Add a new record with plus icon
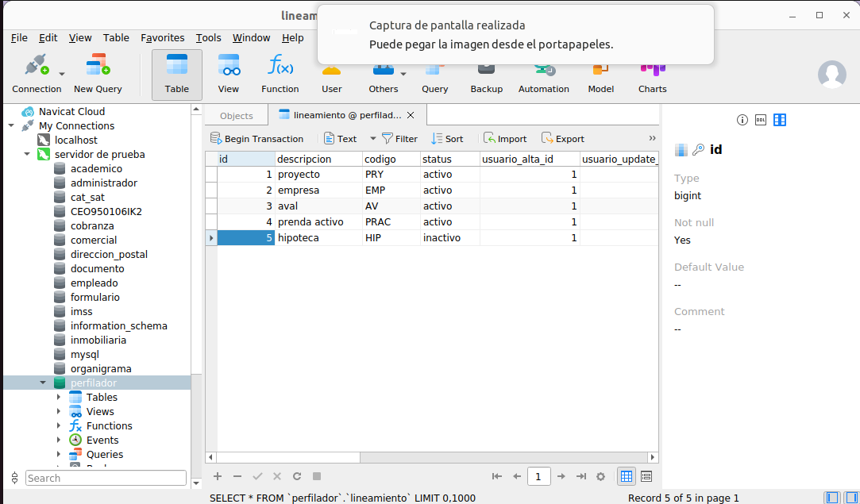 pyautogui.click(x=218, y=476)
